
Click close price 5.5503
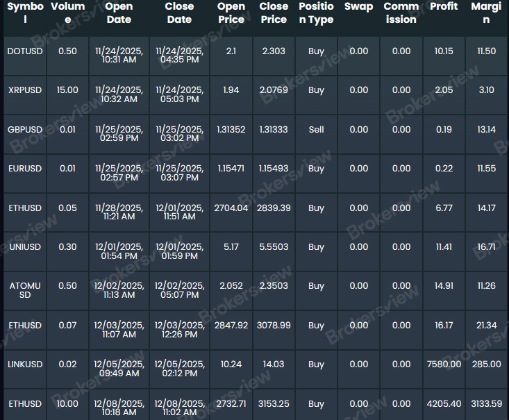tap(274, 247)
